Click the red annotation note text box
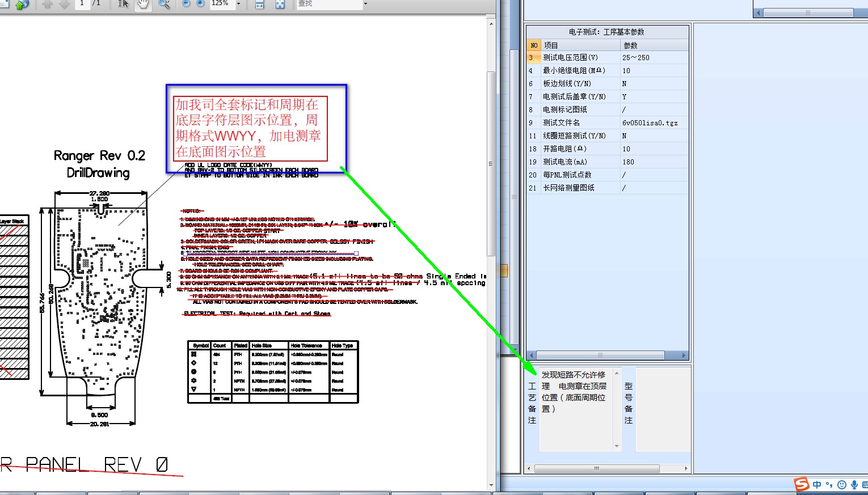The width and height of the screenshot is (868, 495). click(250, 128)
